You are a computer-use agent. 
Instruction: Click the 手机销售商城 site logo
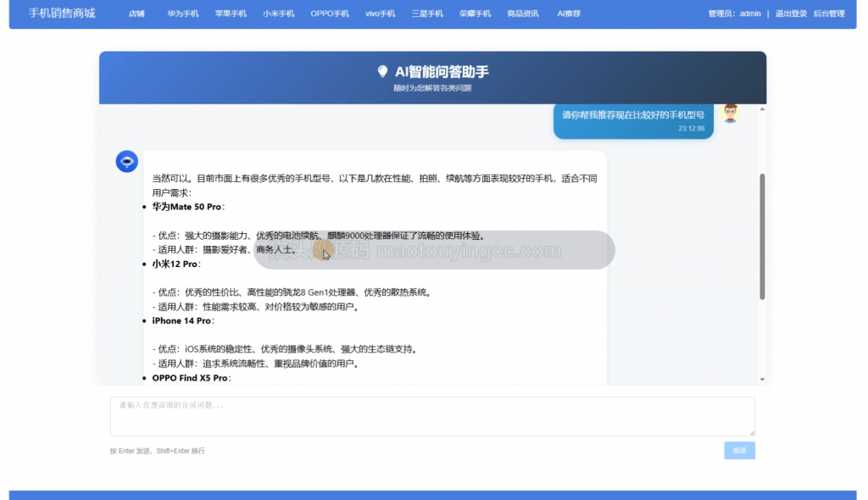click(62, 14)
